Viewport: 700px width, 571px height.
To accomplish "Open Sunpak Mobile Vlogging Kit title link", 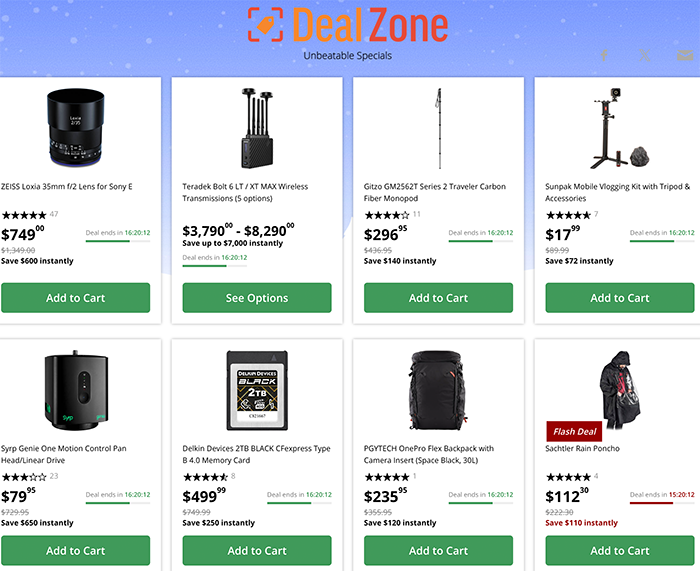I will pos(617,192).
